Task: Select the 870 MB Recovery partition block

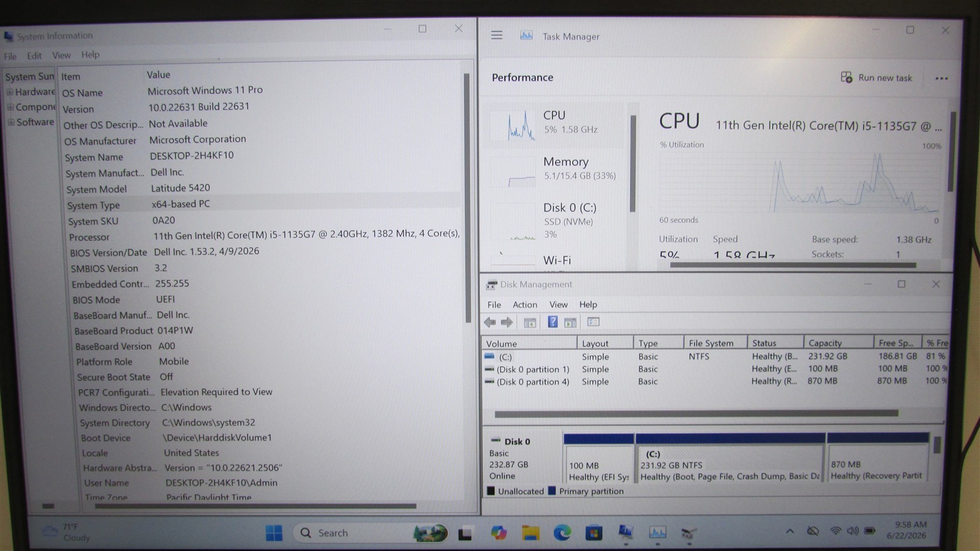Action: pyautogui.click(x=878, y=458)
